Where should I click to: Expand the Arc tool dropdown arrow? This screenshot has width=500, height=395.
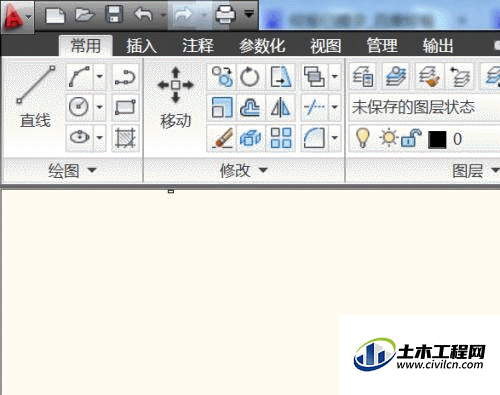tap(100, 77)
